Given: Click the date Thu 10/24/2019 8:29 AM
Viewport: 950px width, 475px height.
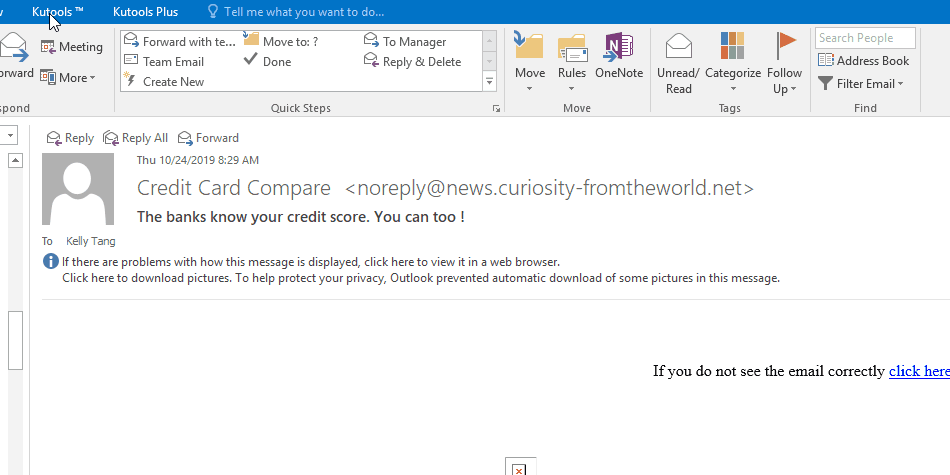Looking at the screenshot, I should [198, 160].
